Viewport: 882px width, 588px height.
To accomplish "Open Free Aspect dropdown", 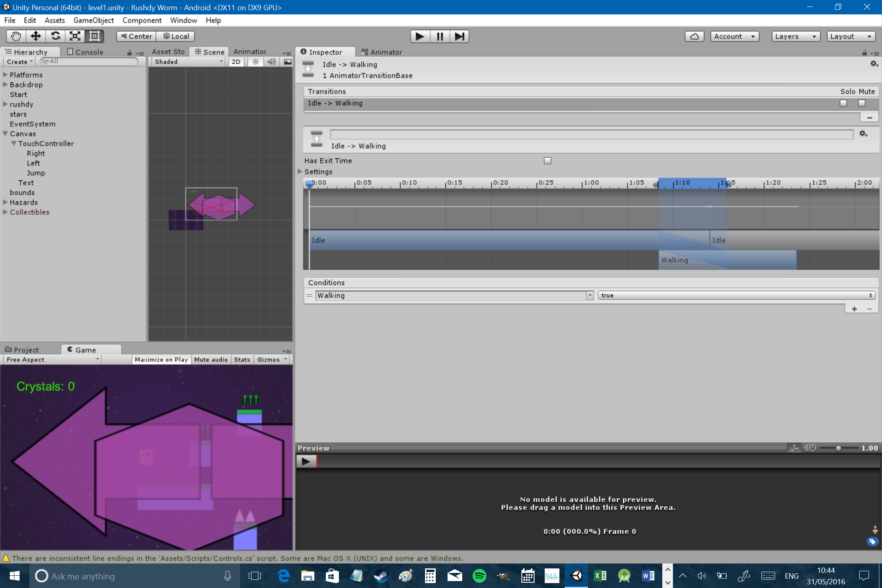I will coord(52,359).
